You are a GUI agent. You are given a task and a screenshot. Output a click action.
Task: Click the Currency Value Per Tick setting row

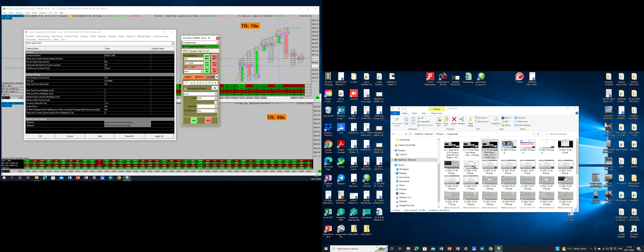click(x=100, y=103)
